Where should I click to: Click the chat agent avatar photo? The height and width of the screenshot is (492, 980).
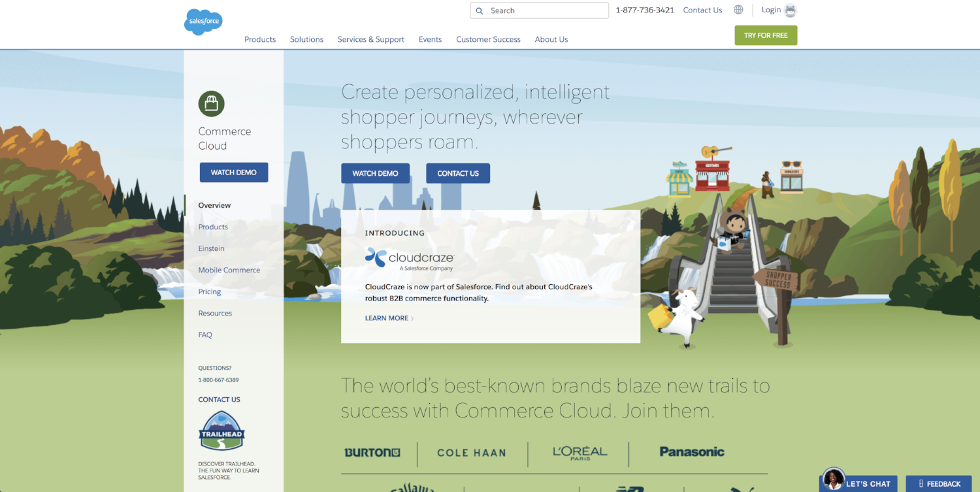coord(834,479)
